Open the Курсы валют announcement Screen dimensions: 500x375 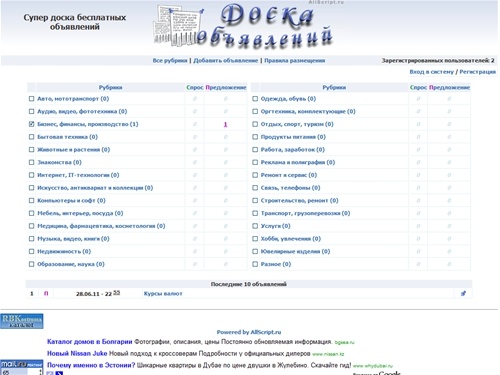[x=163, y=294]
